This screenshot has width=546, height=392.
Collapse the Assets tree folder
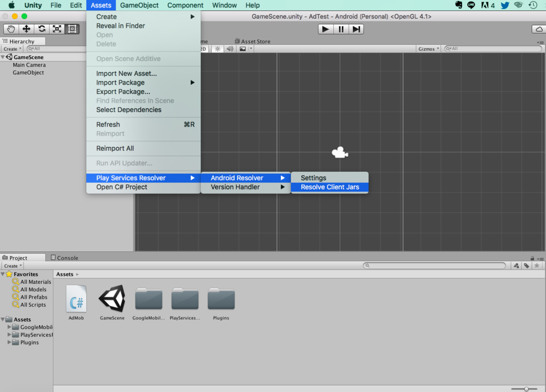coord(3,319)
